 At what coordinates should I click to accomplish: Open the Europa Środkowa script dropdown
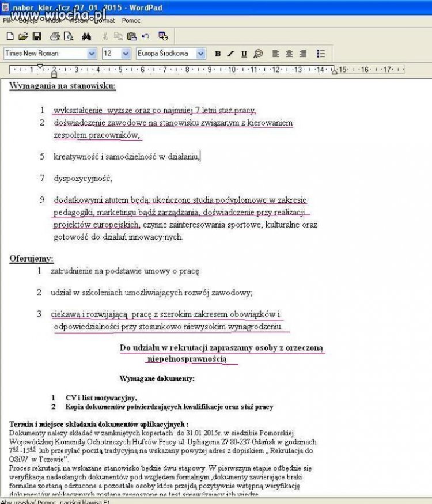(200, 54)
